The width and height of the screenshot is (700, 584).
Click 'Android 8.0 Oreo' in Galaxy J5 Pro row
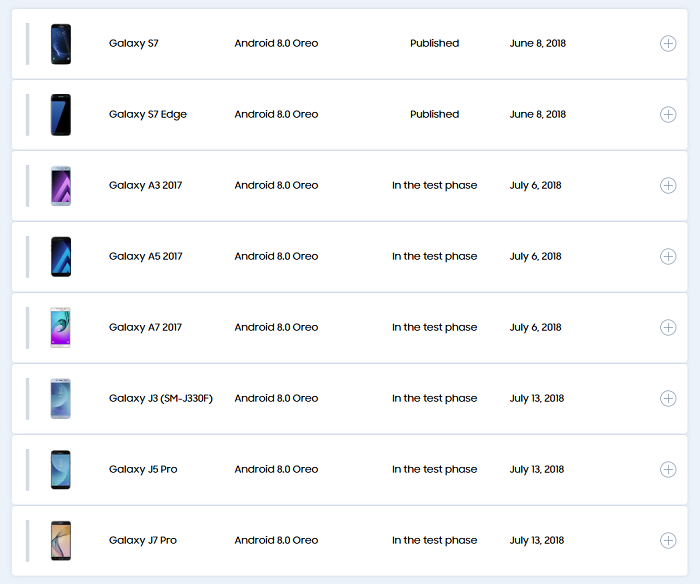click(276, 469)
